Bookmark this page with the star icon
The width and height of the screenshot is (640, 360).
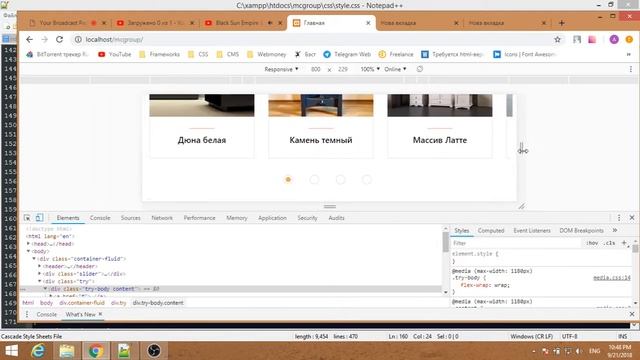(x=558, y=40)
